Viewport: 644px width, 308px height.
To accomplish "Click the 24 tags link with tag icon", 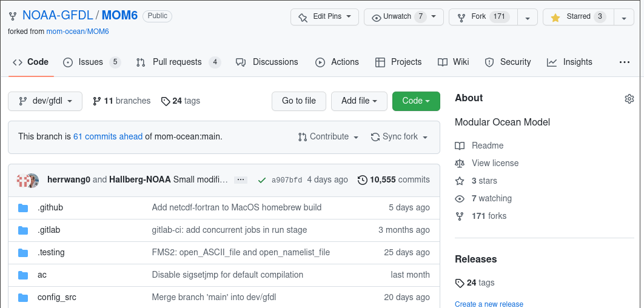I will coord(181,101).
